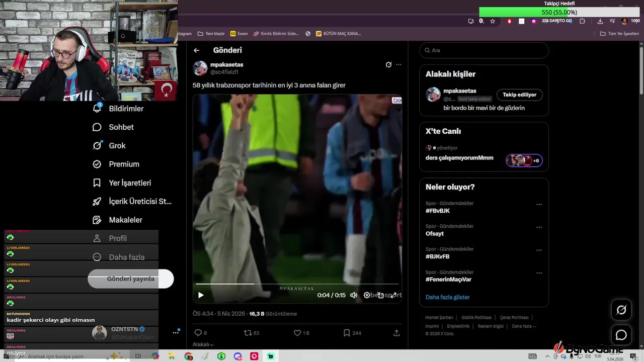
Task: Click Daha fazla göster link
Action: [447, 297]
